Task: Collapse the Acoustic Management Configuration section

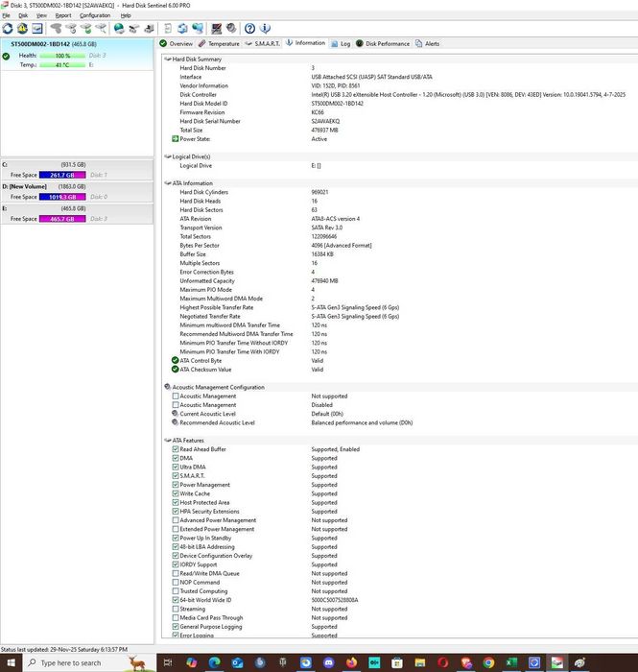Action: click(x=168, y=387)
